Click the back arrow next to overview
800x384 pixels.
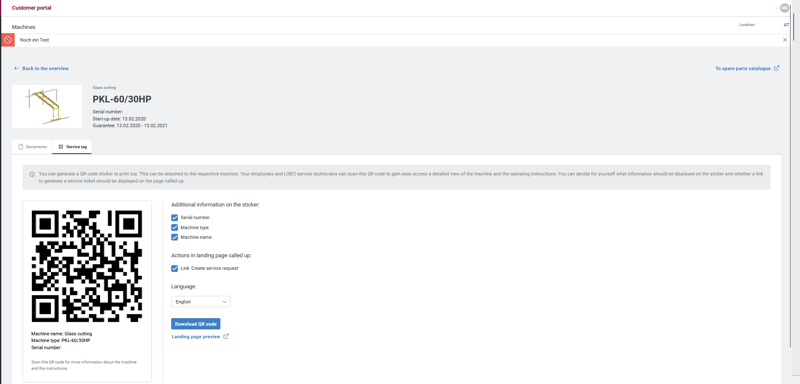(x=16, y=68)
